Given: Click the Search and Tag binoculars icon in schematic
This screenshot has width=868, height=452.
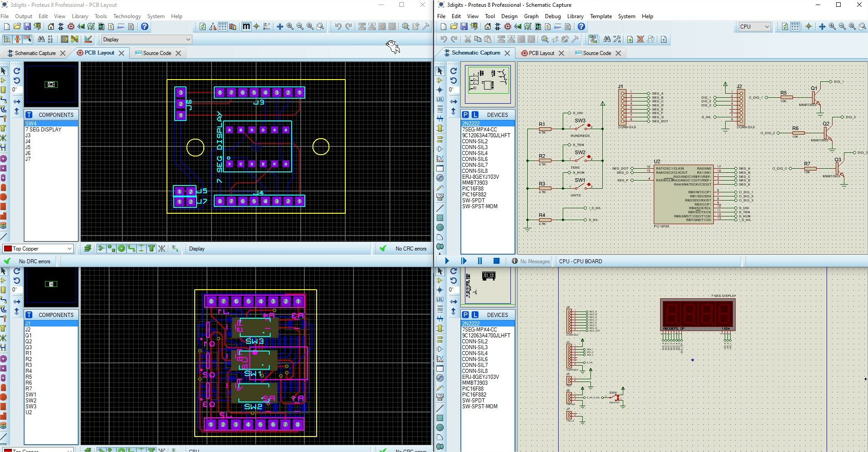Looking at the screenshot, I should (x=607, y=40).
